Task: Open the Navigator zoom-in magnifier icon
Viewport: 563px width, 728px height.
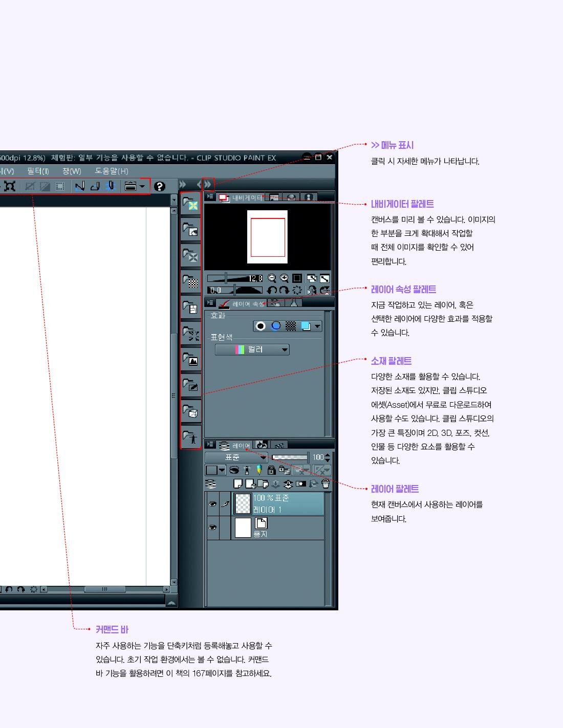Action: 284,277
